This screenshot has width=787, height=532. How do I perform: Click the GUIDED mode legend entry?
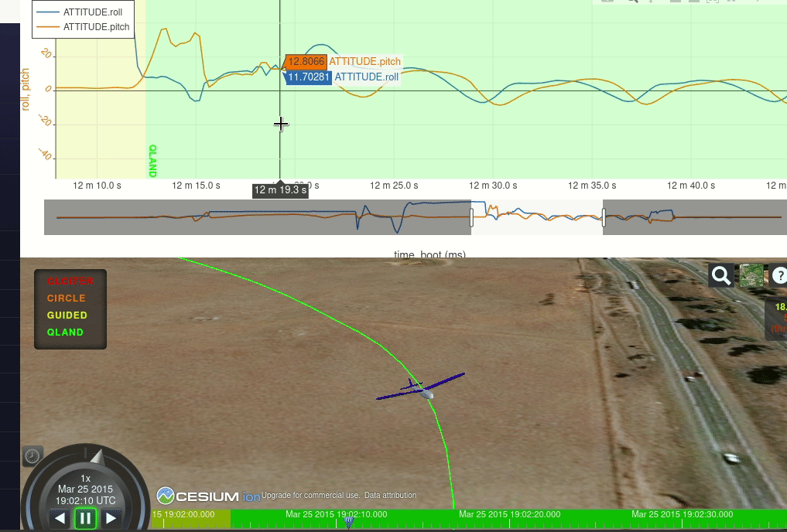click(x=67, y=315)
